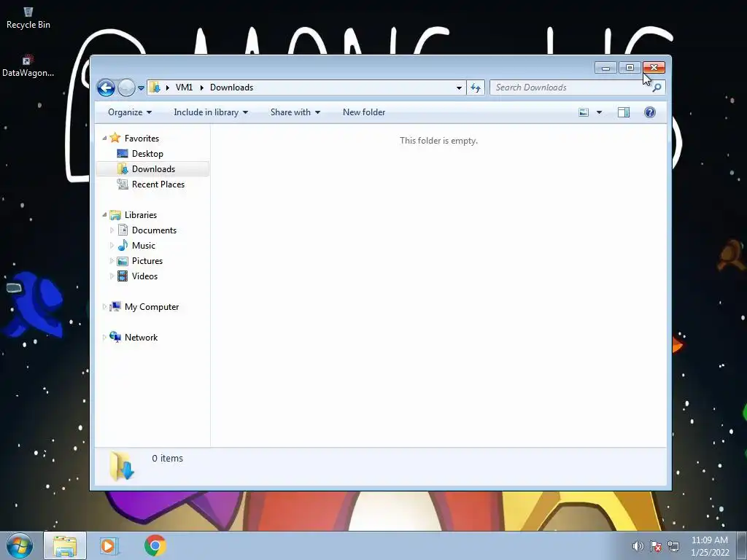The image size is (747, 560).
Task: Expand My Computer node
Action: click(x=104, y=307)
